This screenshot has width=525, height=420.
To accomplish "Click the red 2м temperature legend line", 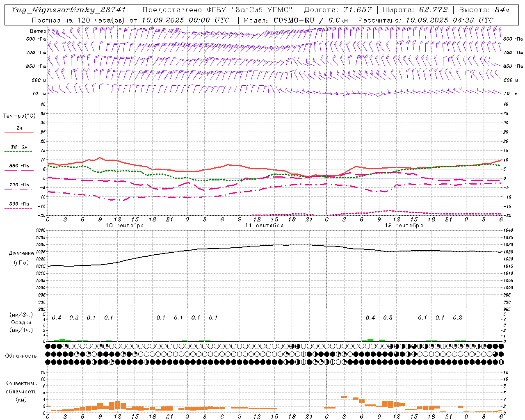I will [19, 133].
